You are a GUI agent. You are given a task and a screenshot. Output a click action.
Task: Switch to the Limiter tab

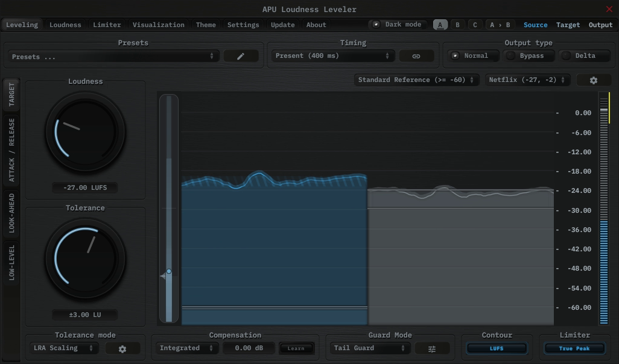107,25
